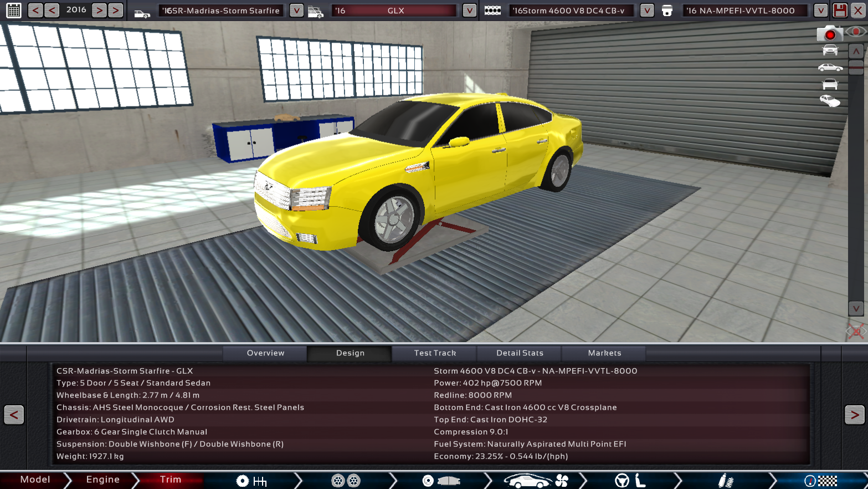Open the Starfire model dropdown

pos(295,10)
